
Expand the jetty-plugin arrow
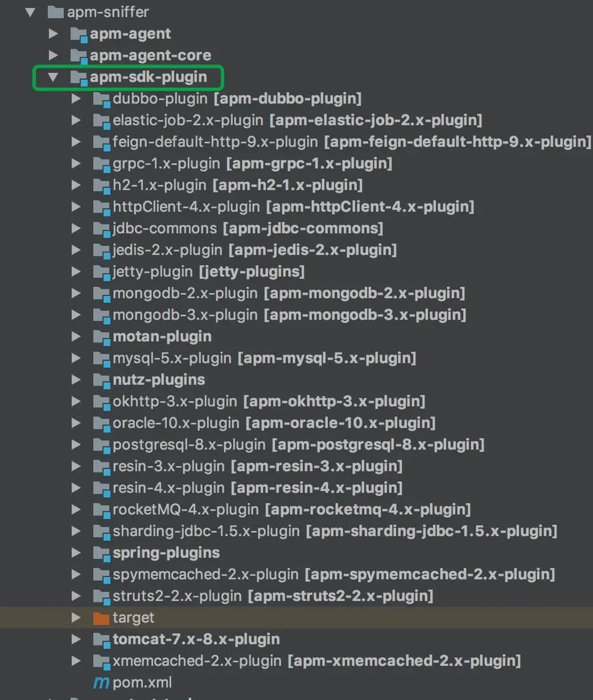coord(76,271)
